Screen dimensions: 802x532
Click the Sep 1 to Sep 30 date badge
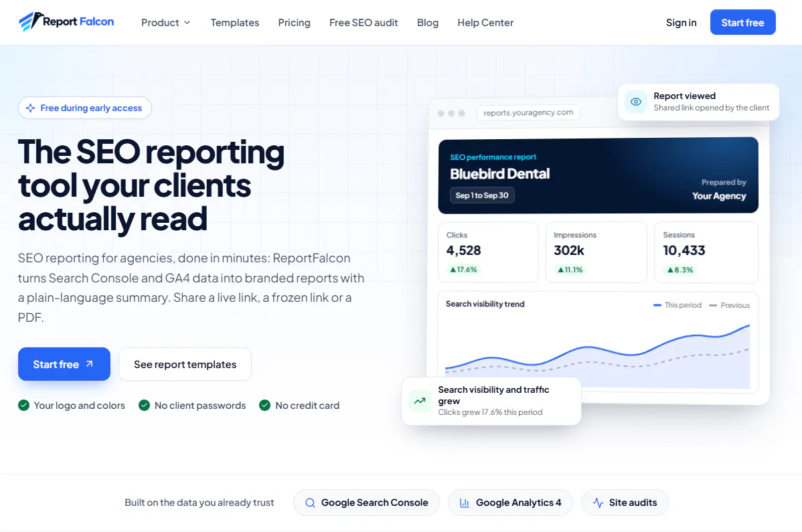pos(482,195)
